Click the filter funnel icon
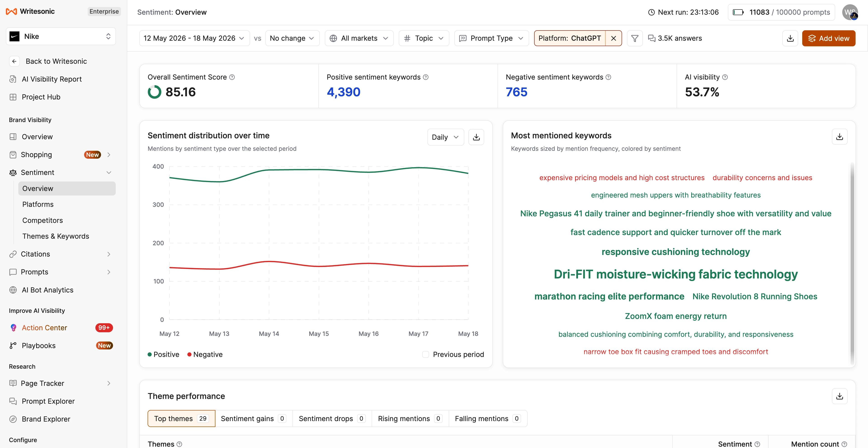 (x=634, y=38)
